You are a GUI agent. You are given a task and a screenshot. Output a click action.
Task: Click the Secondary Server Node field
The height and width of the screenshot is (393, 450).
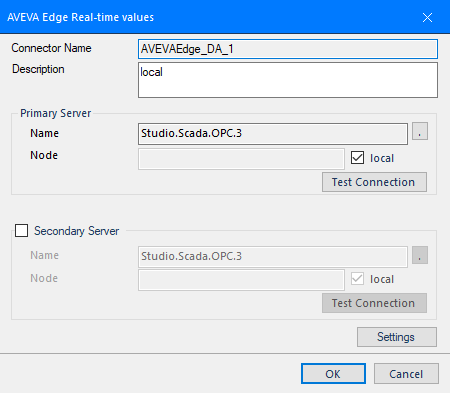click(x=241, y=280)
